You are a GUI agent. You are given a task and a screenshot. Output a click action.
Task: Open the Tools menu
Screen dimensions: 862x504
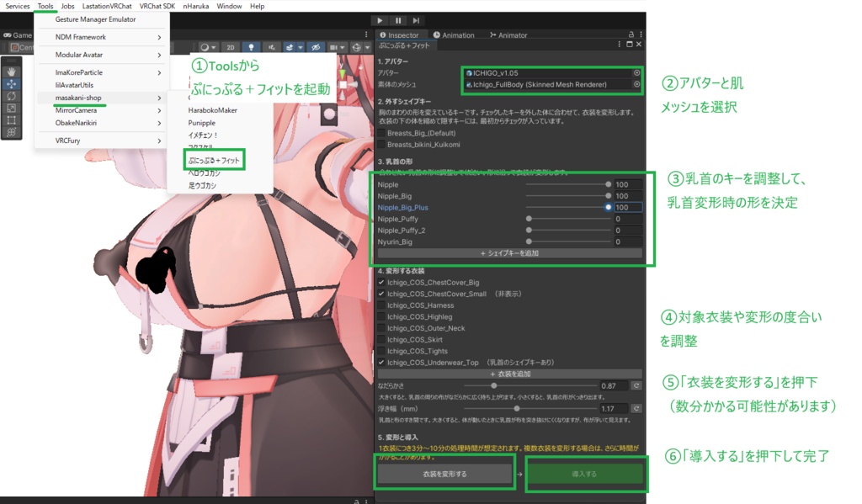45,6
